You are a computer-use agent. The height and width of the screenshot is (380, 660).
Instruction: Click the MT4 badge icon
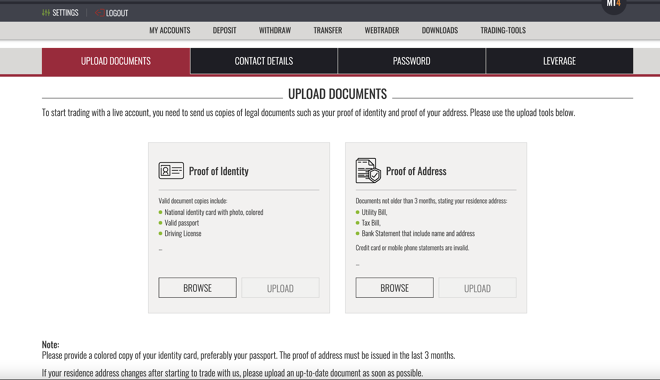[614, 4]
